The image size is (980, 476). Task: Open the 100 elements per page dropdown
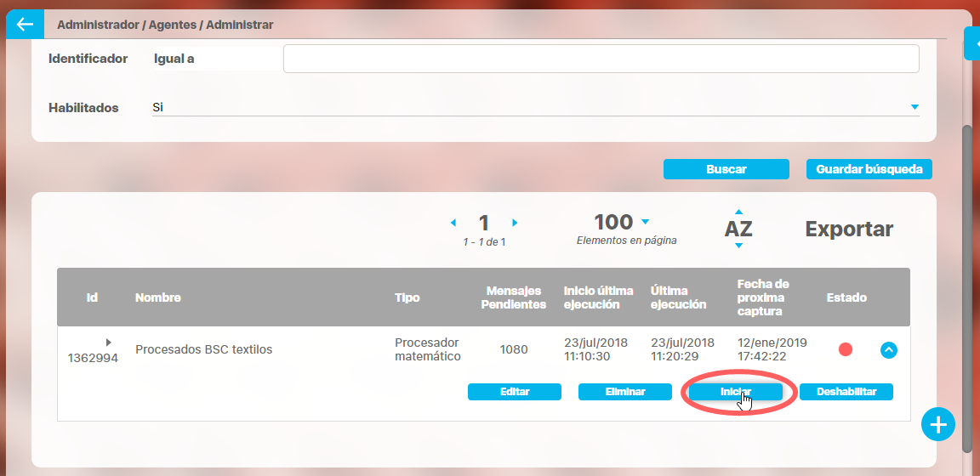tap(645, 222)
